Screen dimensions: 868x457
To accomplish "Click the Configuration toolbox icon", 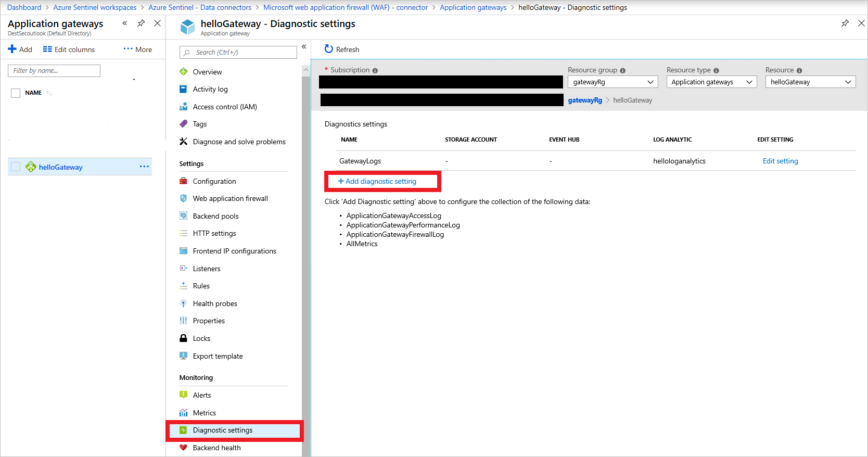I will pyautogui.click(x=183, y=181).
